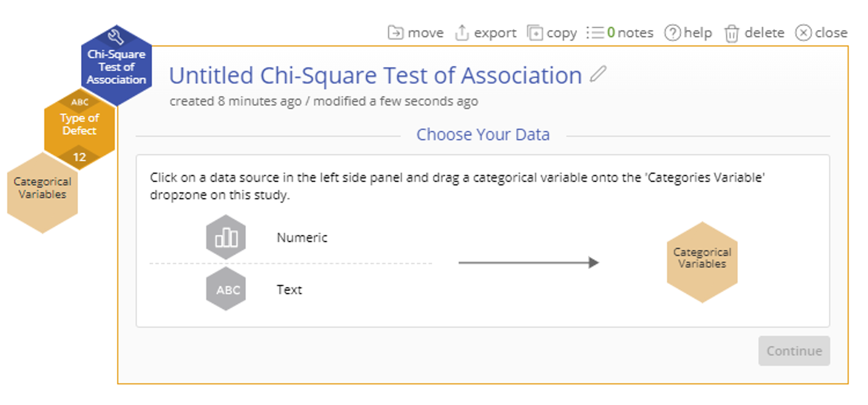Select the Type of Defect hexagon
Viewport: 868px width, 405px height.
79,125
